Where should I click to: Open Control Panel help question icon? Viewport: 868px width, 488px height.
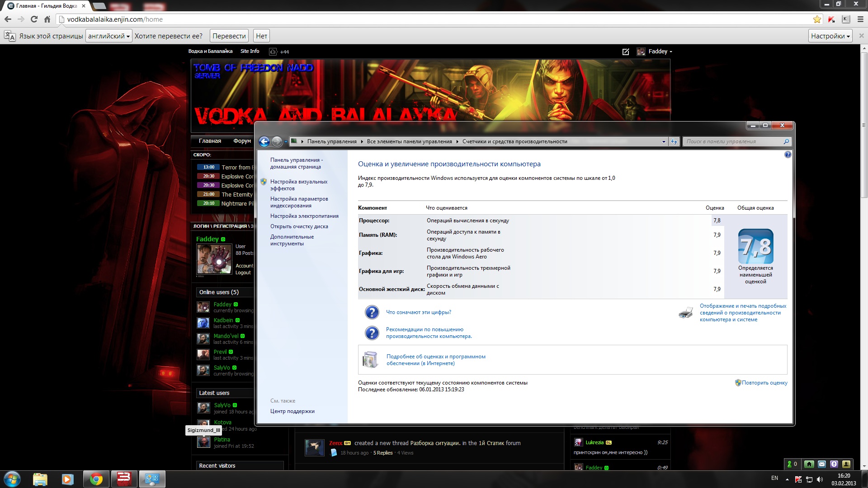[x=788, y=155]
